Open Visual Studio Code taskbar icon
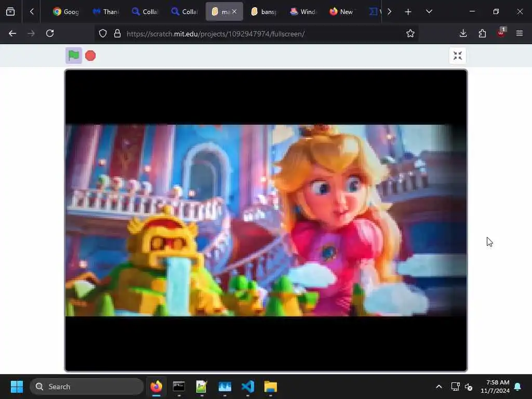The image size is (532, 399). tap(248, 387)
